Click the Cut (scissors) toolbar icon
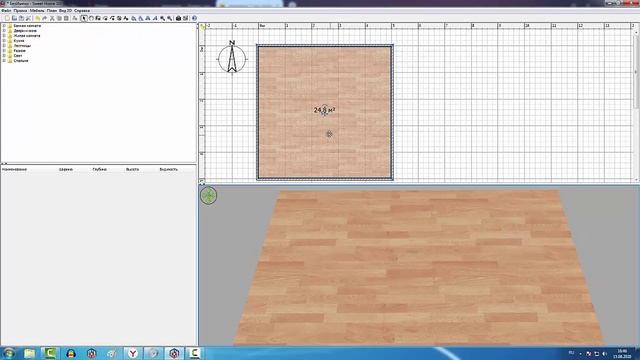640x360 pixels. pyautogui.click(x=52, y=18)
